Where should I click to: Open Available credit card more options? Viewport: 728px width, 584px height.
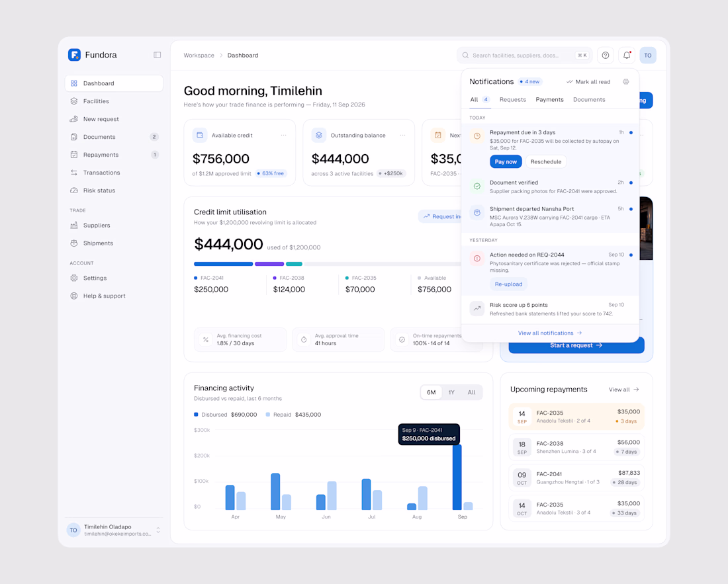pyautogui.click(x=283, y=136)
